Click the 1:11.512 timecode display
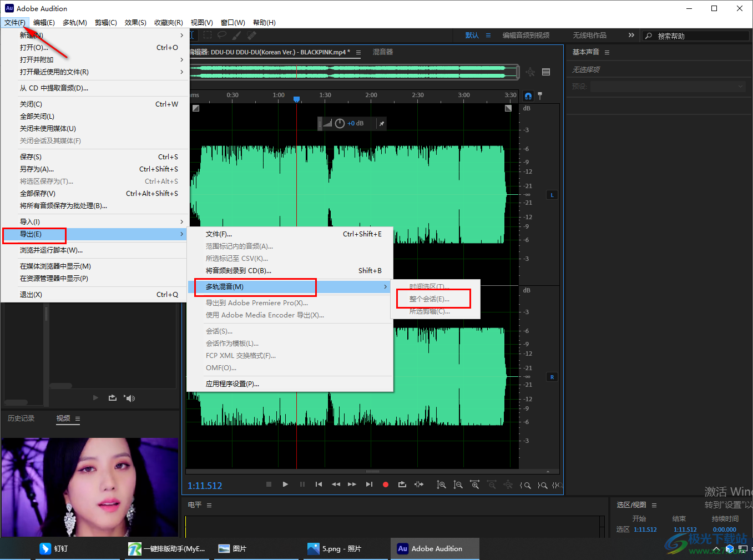Image resolution: width=753 pixels, height=560 pixels. (x=205, y=486)
